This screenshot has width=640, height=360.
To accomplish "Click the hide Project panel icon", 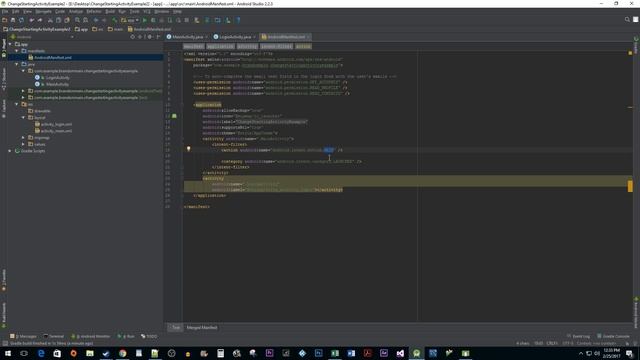I will coord(158,37).
